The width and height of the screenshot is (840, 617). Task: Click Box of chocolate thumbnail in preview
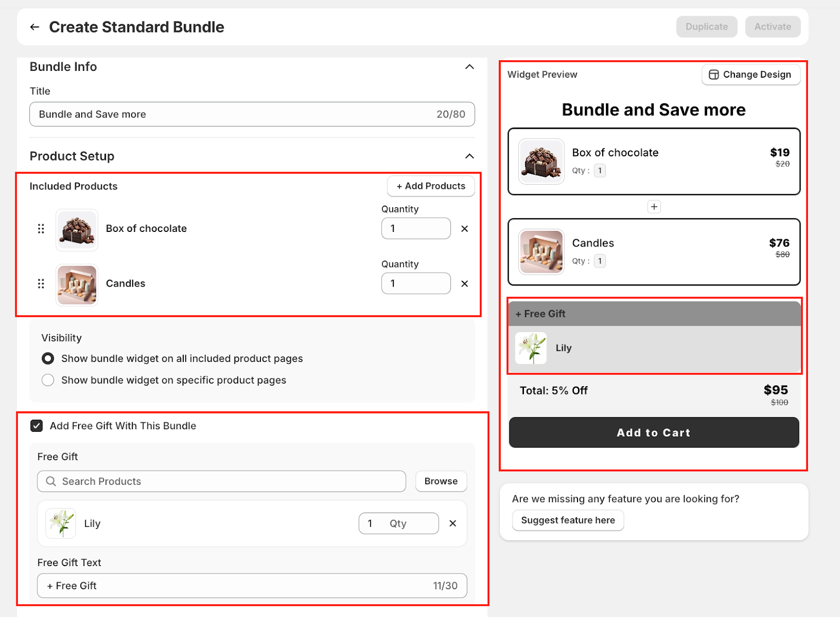click(x=541, y=162)
